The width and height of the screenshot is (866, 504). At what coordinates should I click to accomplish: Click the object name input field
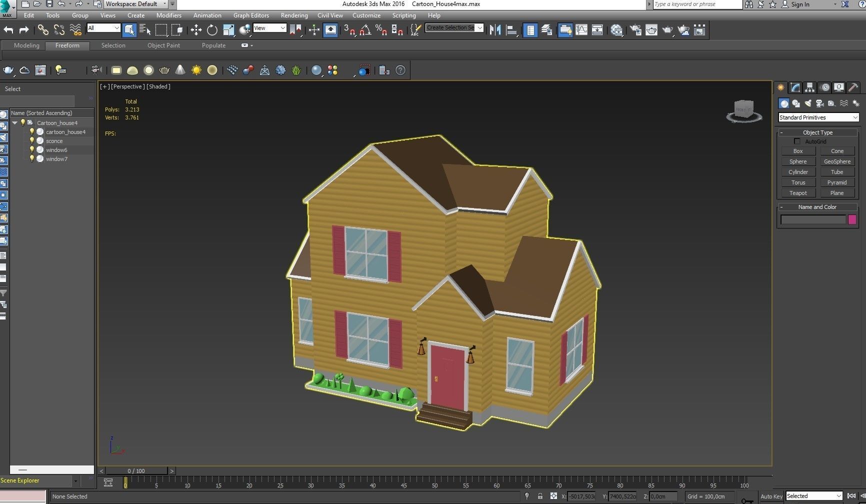pos(813,219)
